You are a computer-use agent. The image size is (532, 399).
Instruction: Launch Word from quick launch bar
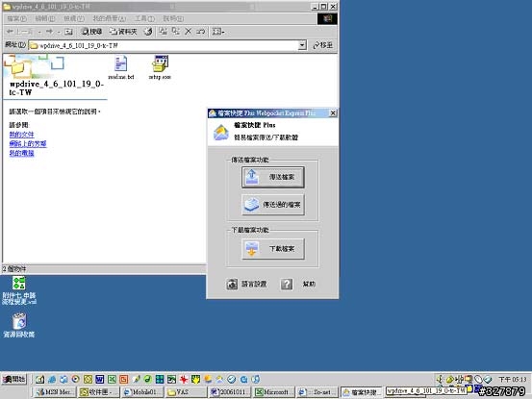pos(100,380)
